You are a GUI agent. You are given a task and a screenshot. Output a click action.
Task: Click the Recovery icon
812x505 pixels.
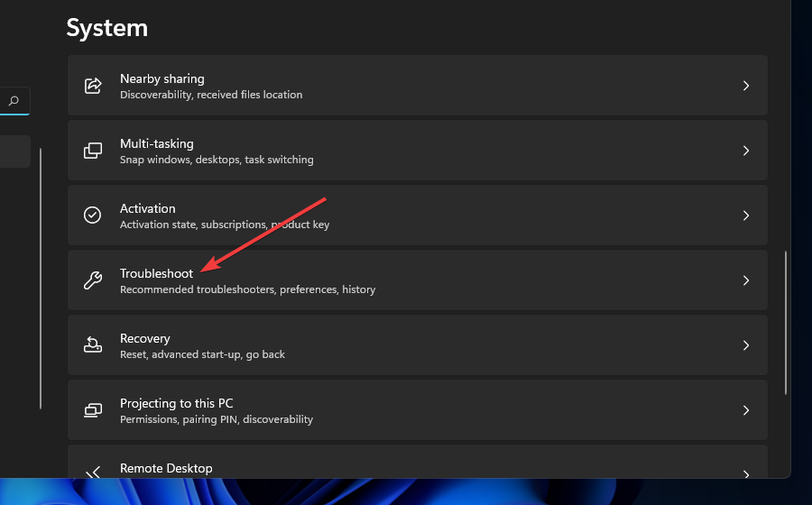(93, 345)
